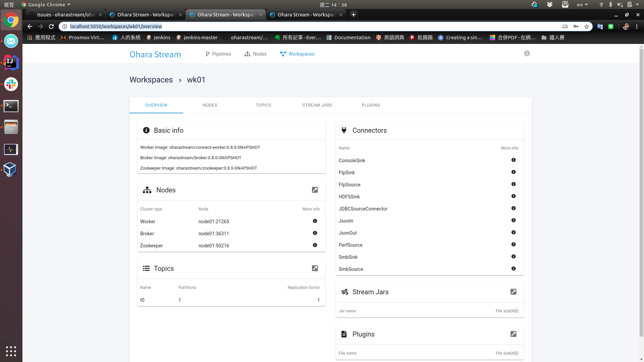Open ConsoleSink connector info icon
Screen dimensions: 644x362
click(513, 160)
